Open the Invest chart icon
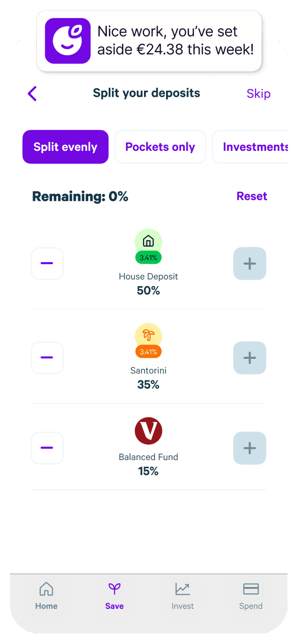This screenshot has height=644, width=298. coord(183,589)
